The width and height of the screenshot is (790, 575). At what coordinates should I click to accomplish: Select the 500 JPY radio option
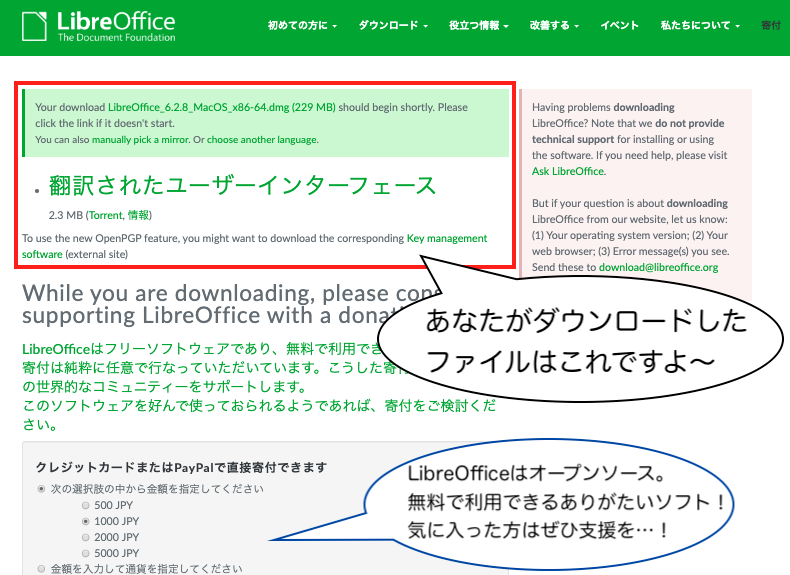coord(86,505)
